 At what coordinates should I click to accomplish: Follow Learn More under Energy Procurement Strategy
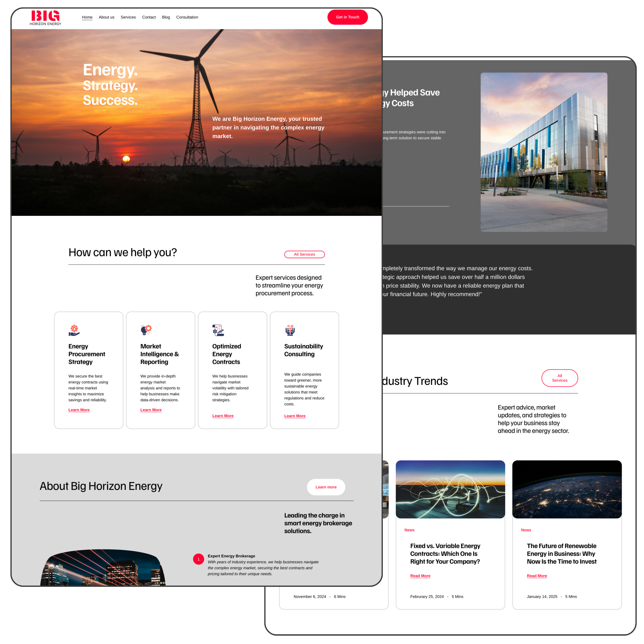coord(79,410)
